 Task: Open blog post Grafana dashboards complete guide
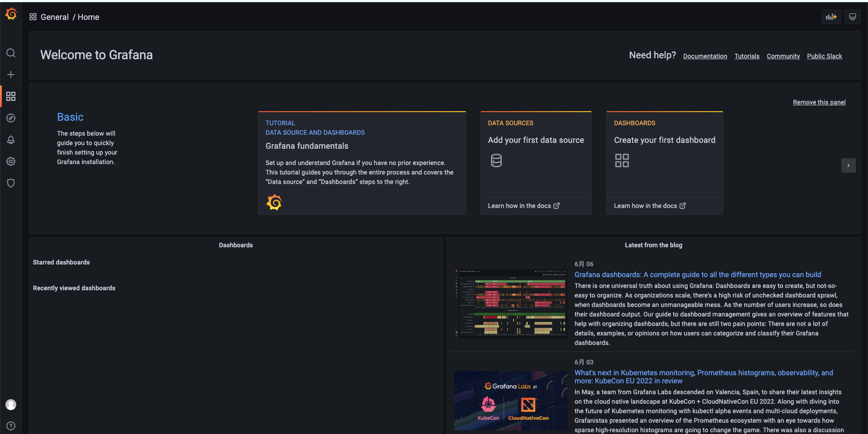(x=698, y=274)
